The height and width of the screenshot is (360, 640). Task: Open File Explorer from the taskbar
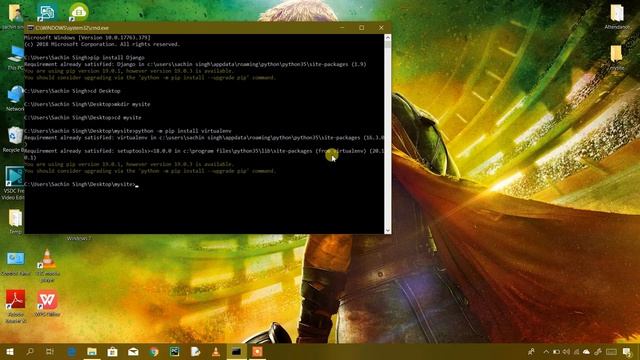[92, 351]
